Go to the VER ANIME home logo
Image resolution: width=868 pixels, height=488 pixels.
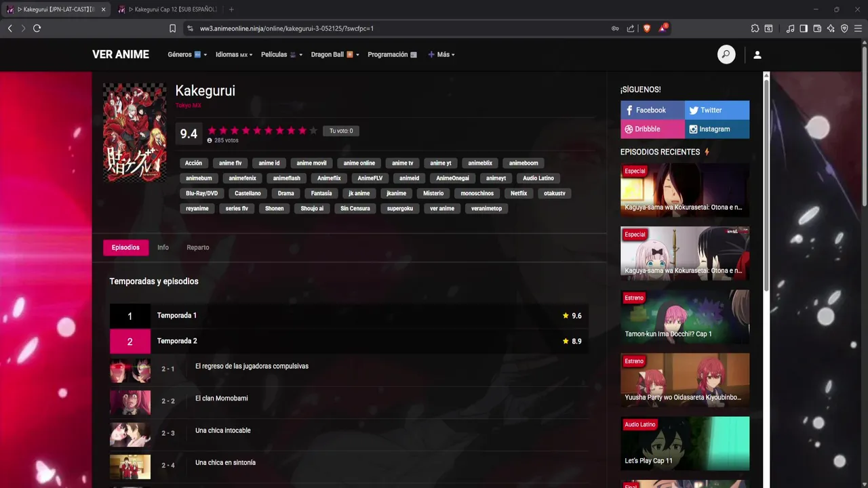pyautogui.click(x=121, y=55)
